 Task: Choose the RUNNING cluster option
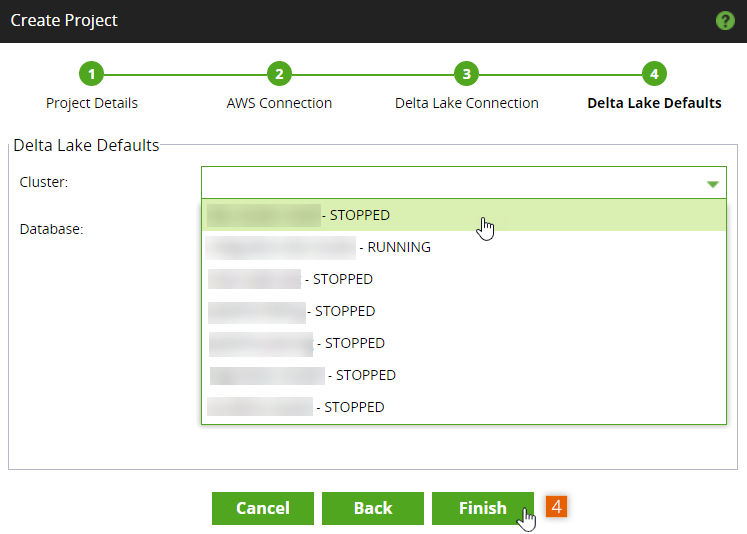[464, 247]
